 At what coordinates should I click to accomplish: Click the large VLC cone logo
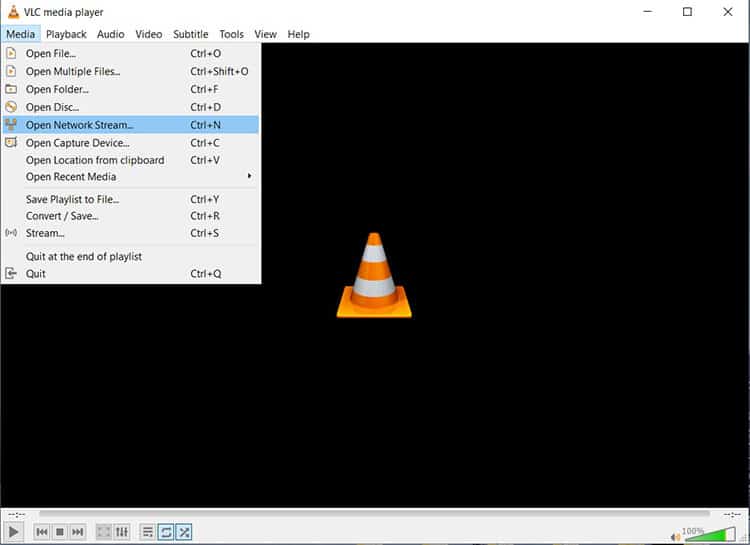coord(374,275)
